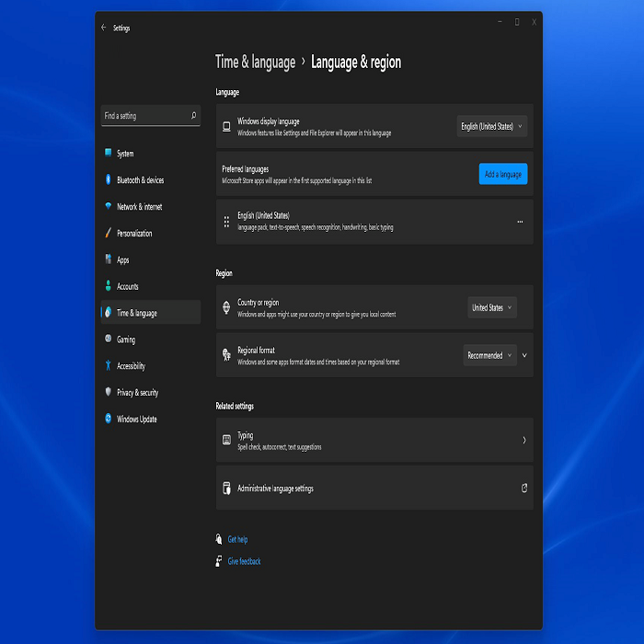Click the System monitor icon
The image size is (644, 644).
click(108, 153)
